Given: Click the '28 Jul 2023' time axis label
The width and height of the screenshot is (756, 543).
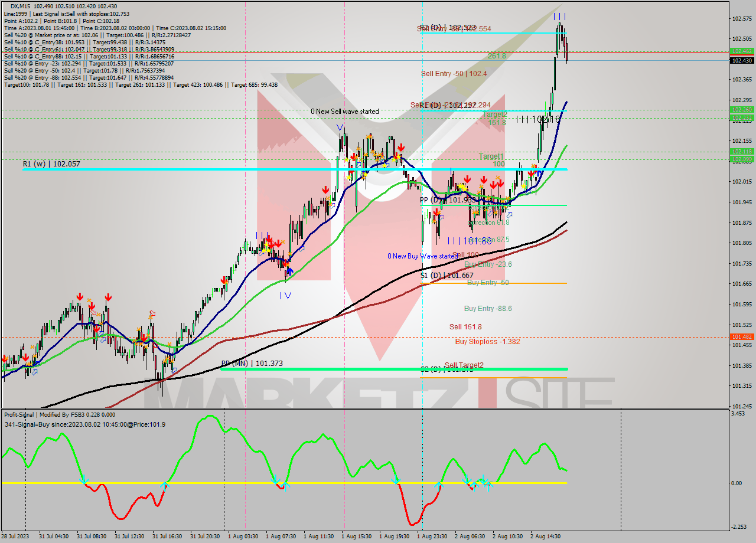Looking at the screenshot, I should pos(14,536).
